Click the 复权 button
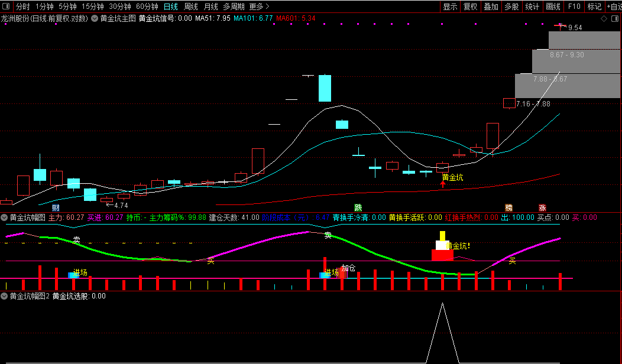Image resolution: width=622 pixels, height=364 pixels. (471, 6)
